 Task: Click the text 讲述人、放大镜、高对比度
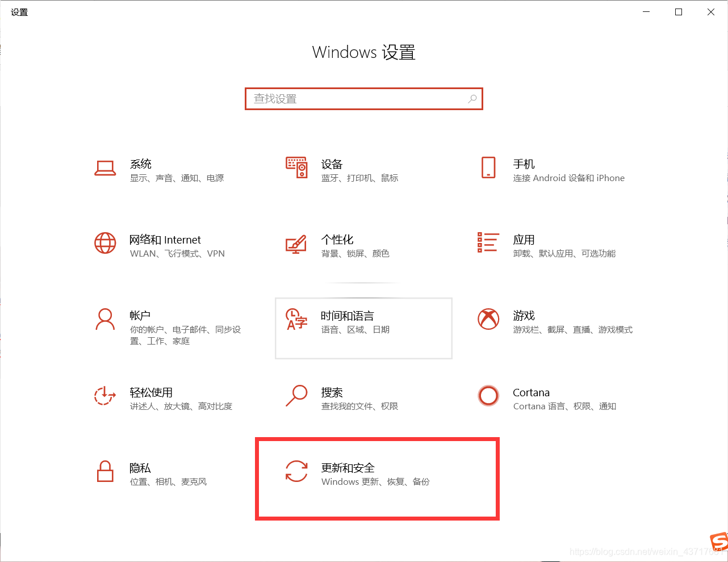[181, 406]
